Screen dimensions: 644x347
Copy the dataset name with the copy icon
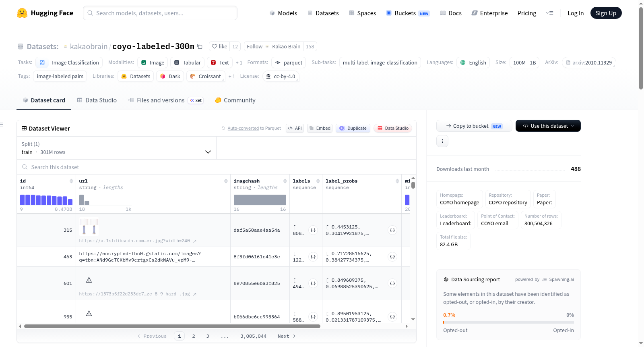pos(200,46)
